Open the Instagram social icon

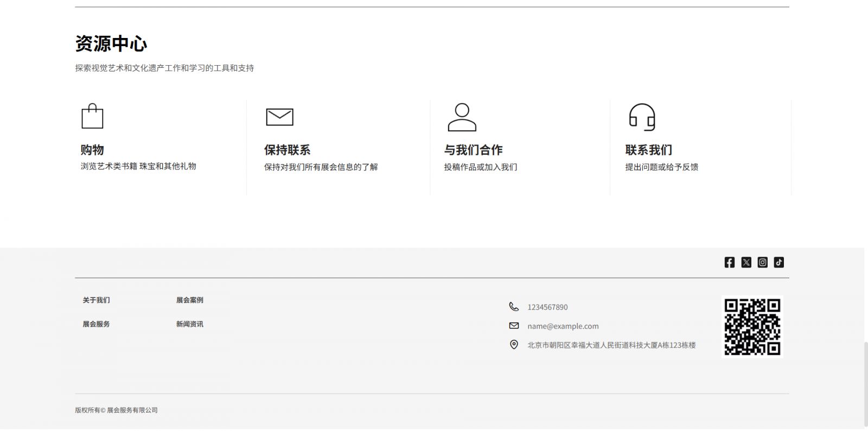[763, 262]
